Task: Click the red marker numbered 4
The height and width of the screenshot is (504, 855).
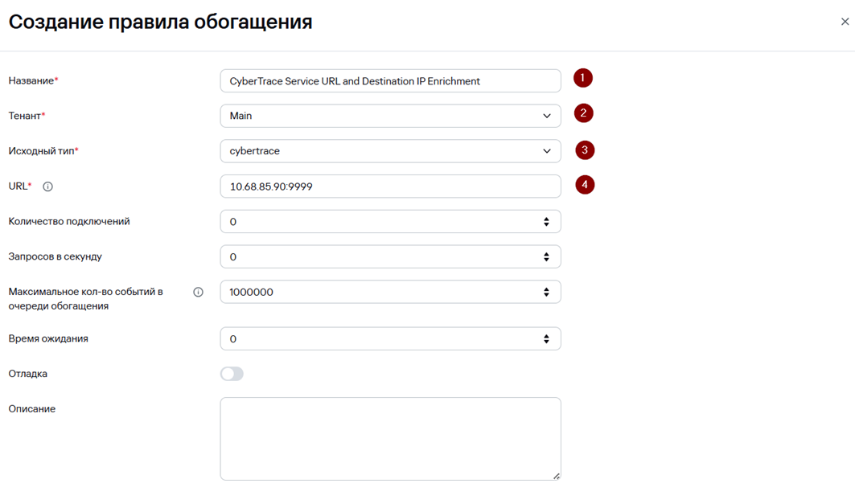Action: pyautogui.click(x=585, y=185)
